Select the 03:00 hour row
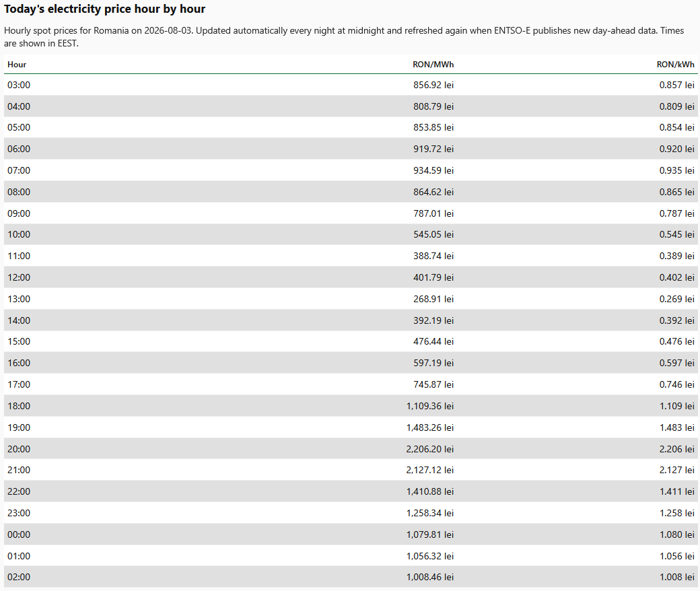 pos(351,85)
